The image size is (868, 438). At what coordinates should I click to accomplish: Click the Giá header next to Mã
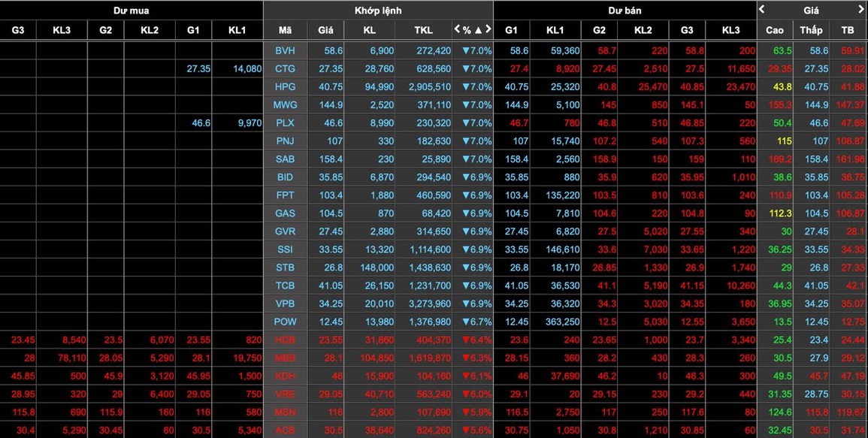[325, 30]
